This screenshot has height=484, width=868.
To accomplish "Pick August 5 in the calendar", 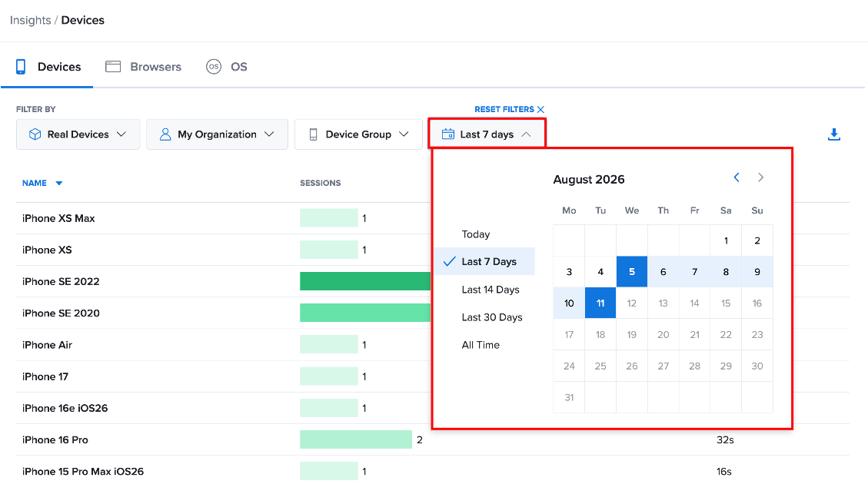I will 632,272.
